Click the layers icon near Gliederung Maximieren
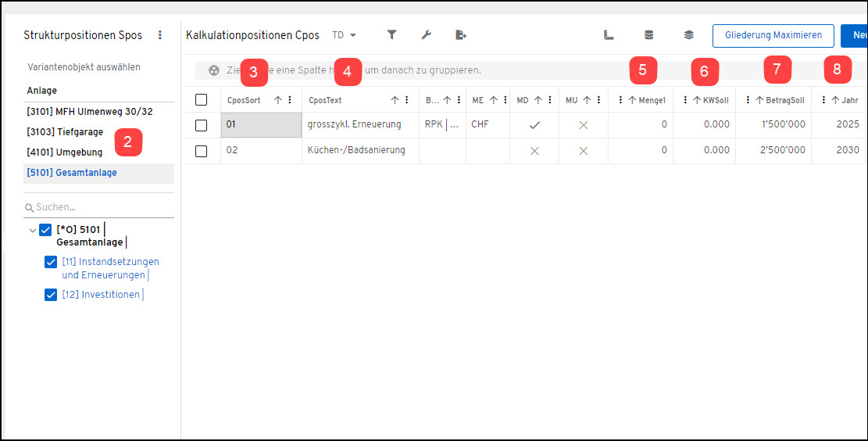 click(x=688, y=35)
